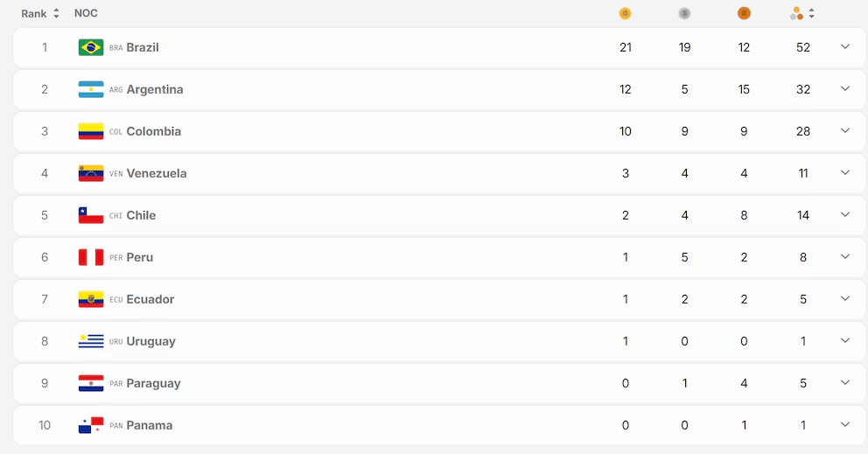Expand Chile medal breakdown chevron
The image size is (868, 454).
point(844,214)
